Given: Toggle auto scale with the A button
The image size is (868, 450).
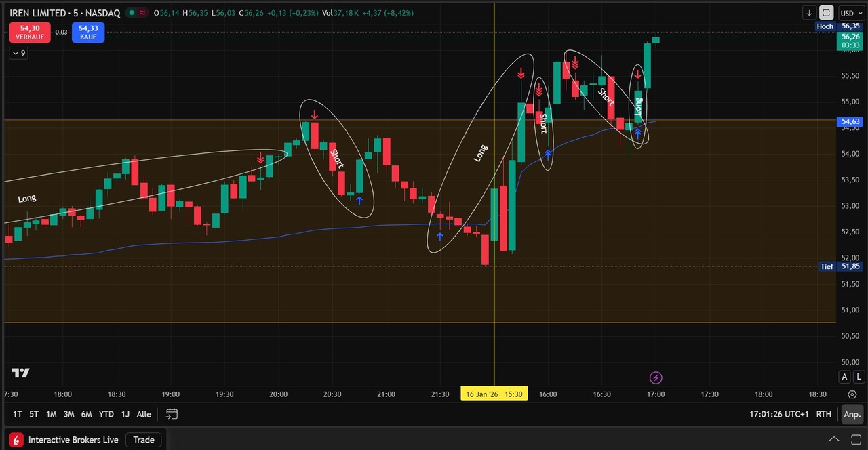Looking at the screenshot, I should point(844,377).
